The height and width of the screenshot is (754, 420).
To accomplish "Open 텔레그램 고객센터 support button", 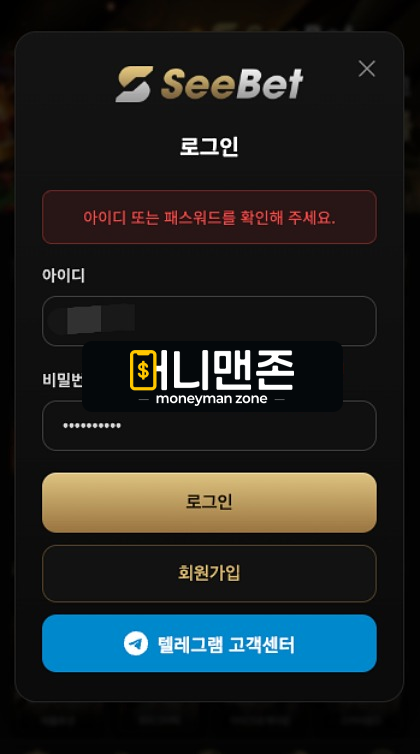I will 209,643.
